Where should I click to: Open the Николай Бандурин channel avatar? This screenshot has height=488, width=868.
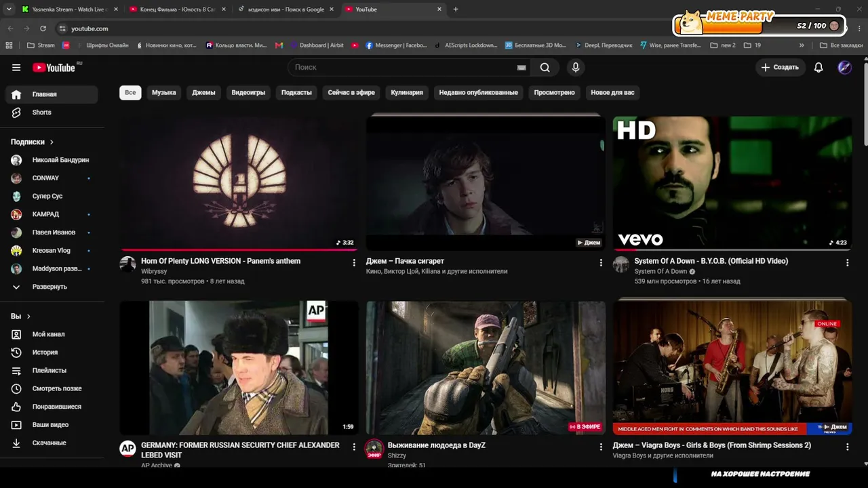16,160
